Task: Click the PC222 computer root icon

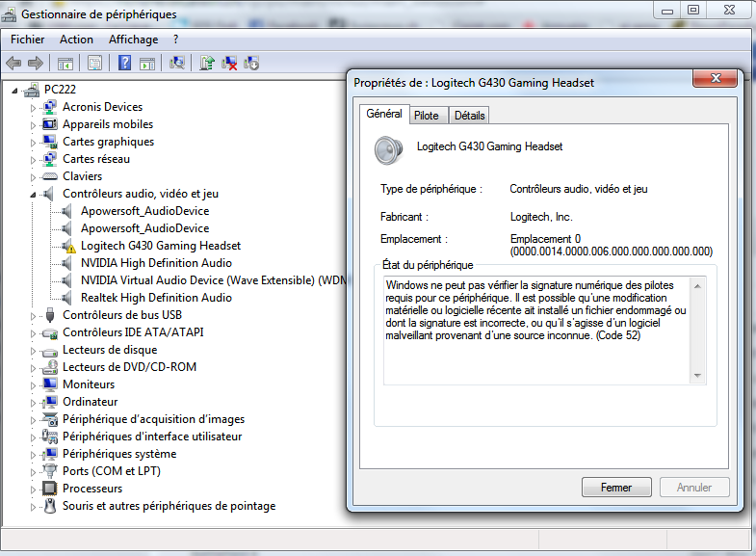Action: click(32, 90)
